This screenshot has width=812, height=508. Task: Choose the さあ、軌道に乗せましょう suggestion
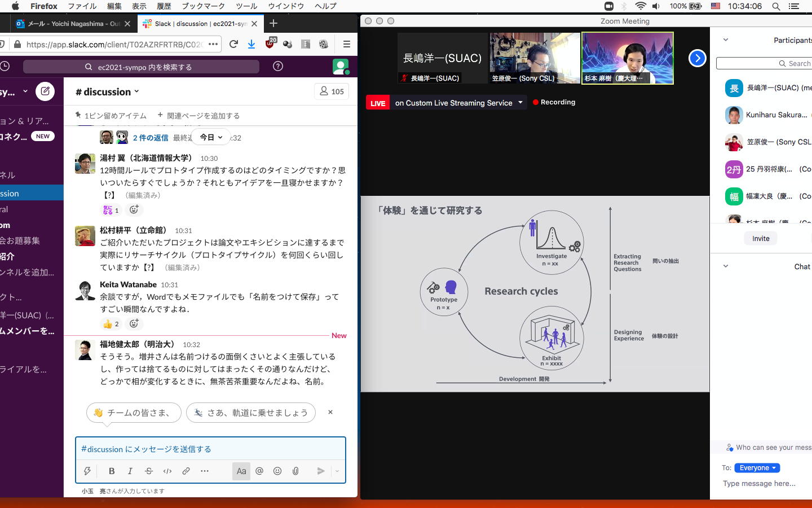[251, 413]
